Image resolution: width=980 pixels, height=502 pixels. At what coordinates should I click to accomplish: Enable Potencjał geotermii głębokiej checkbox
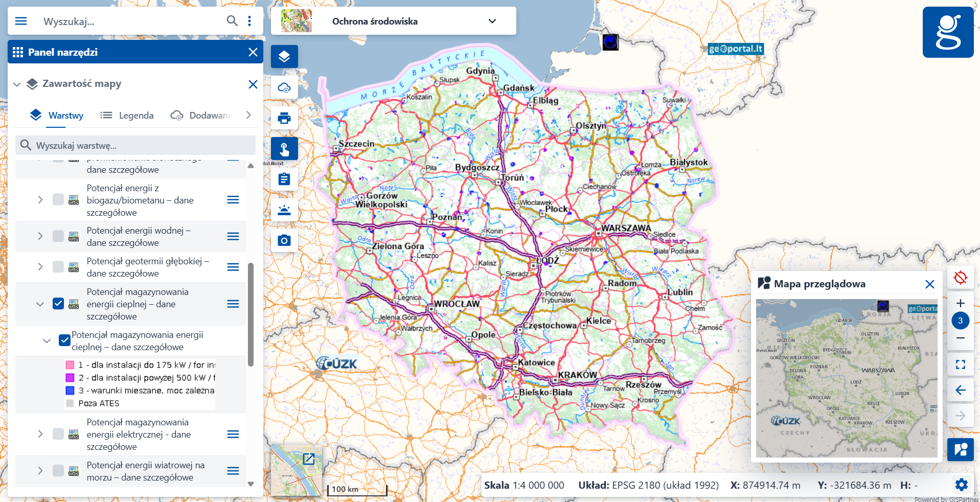point(58,267)
